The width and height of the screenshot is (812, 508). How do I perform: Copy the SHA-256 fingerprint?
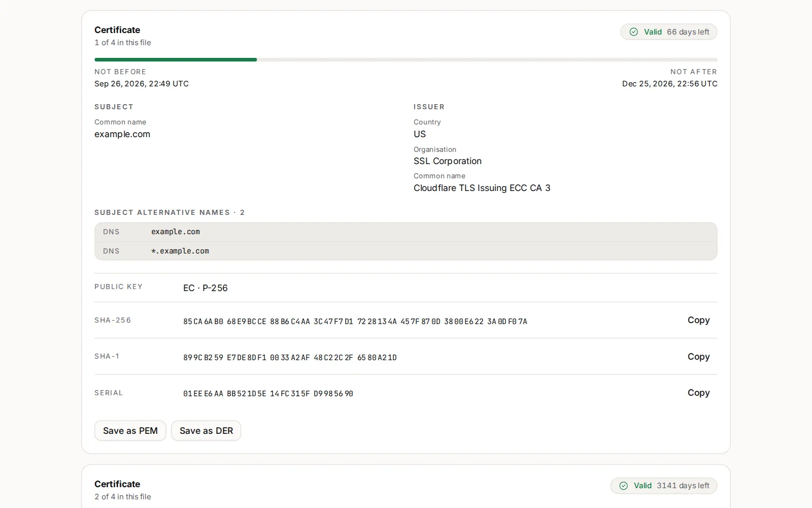[x=698, y=320]
